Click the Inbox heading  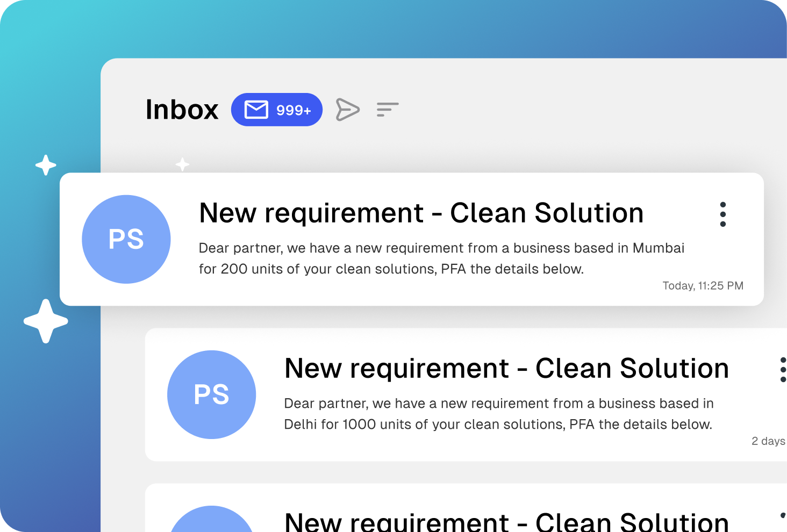tap(182, 110)
